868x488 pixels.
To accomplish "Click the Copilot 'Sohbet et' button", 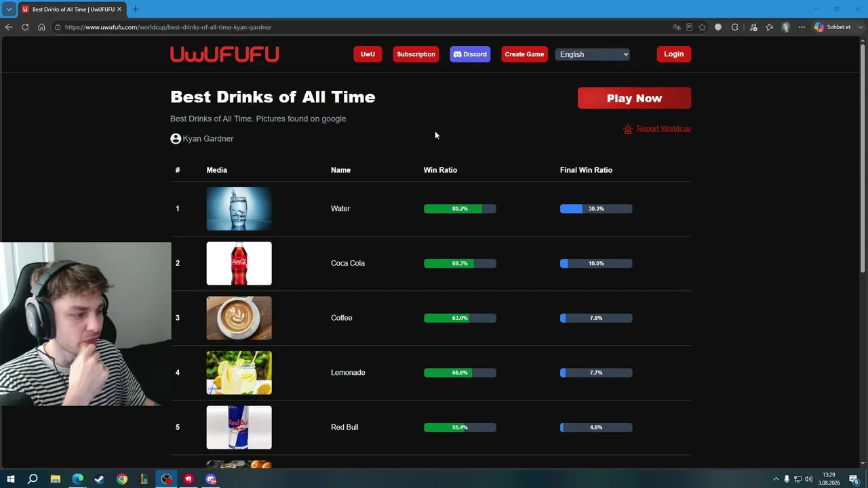I will [833, 27].
